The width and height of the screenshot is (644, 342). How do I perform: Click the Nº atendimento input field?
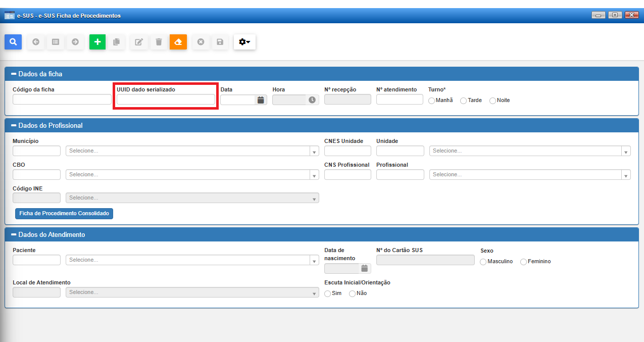pyautogui.click(x=399, y=100)
